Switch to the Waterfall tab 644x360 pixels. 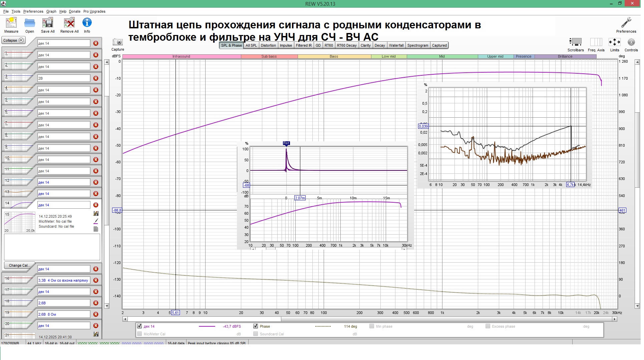396,45
